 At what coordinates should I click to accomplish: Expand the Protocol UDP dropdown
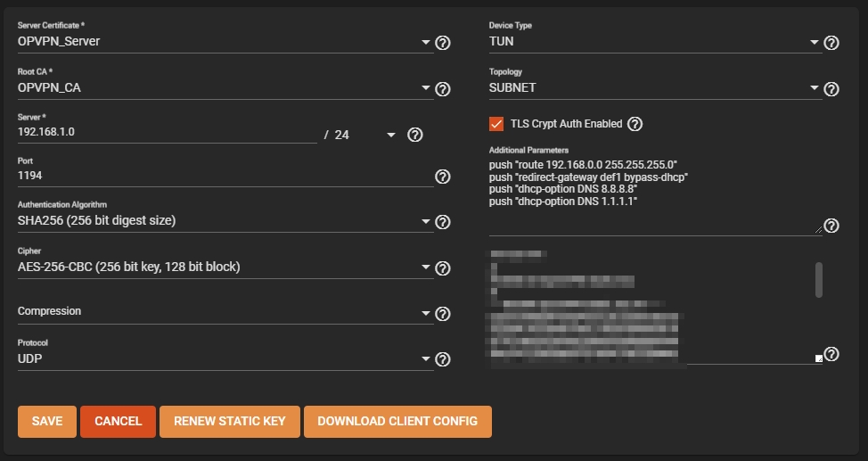[x=225, y=359]
